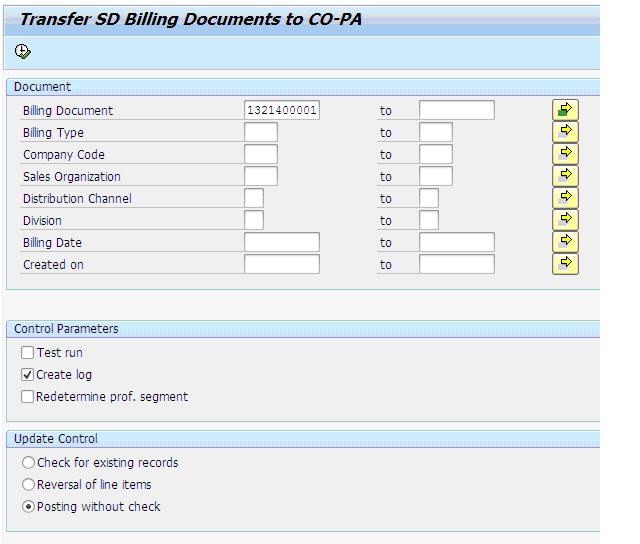The width and height of the screenshot is (640, 544).
Task: Uncheck the Create log checkbox
Action: (27, 375)
